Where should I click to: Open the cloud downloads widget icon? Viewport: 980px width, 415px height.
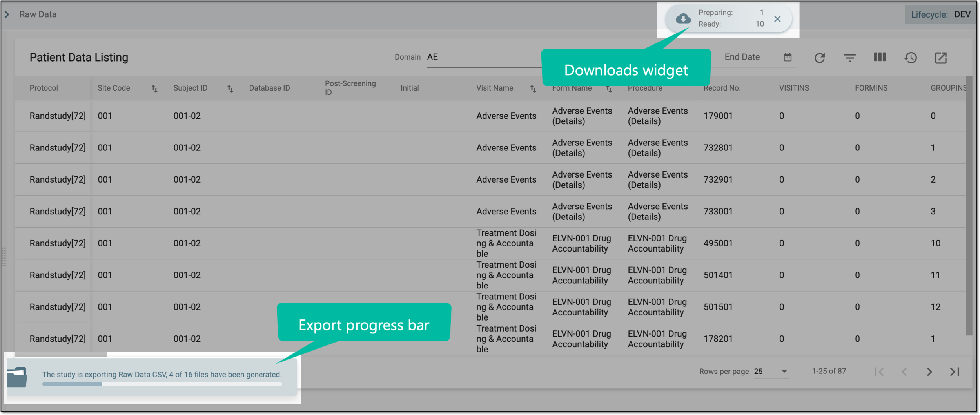683,18
